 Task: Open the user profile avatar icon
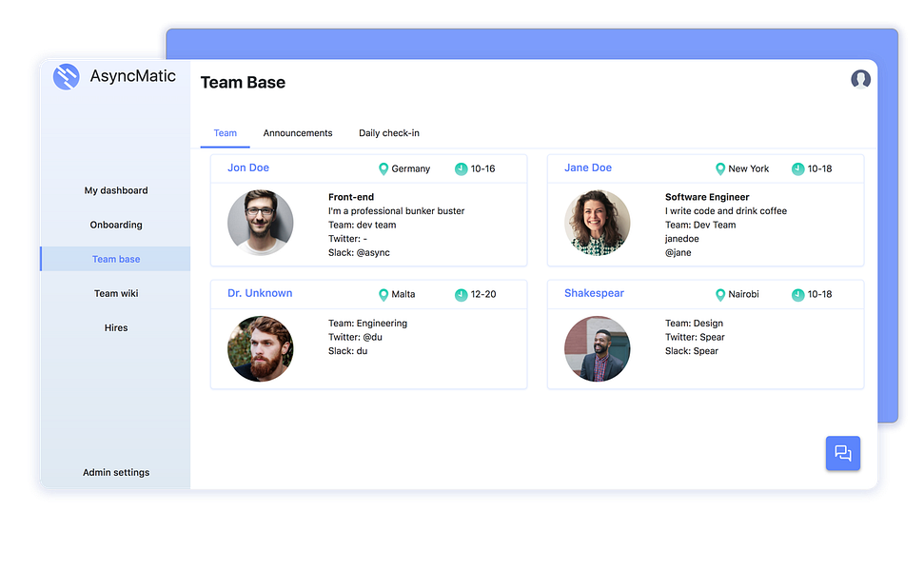point(860,79)
